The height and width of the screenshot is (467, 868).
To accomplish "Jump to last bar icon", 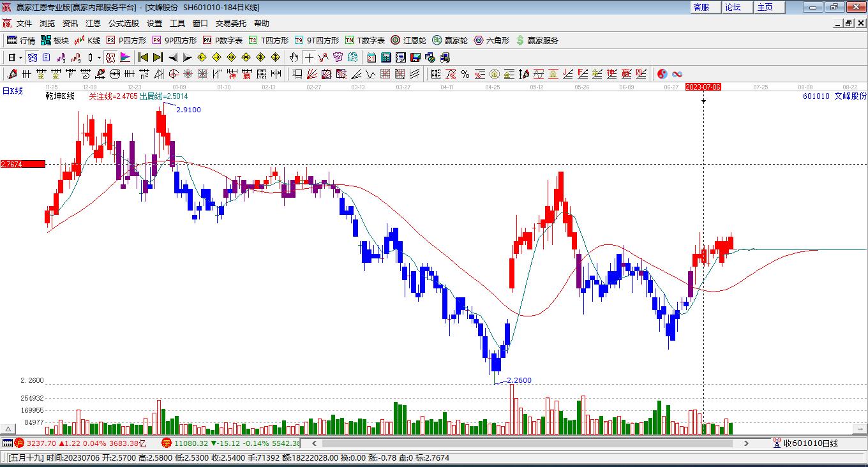I will coord(158,57).
